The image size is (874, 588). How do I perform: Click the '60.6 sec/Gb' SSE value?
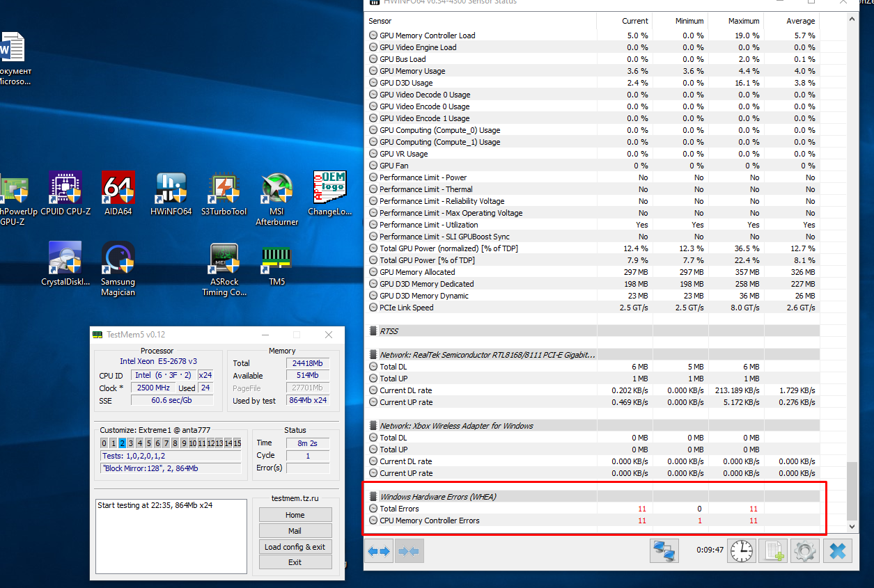tap(173, 400)
